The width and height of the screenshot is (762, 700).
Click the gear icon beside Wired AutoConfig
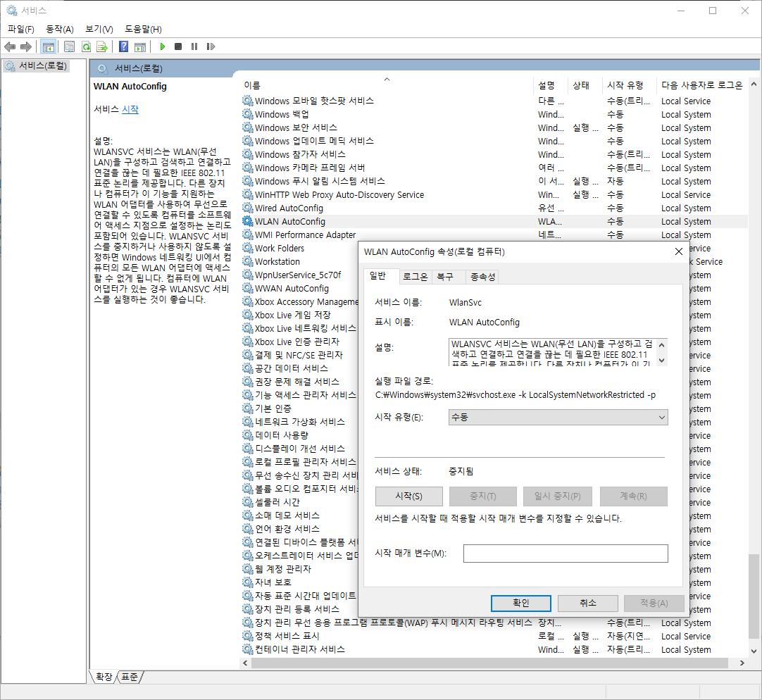(248, 208)
